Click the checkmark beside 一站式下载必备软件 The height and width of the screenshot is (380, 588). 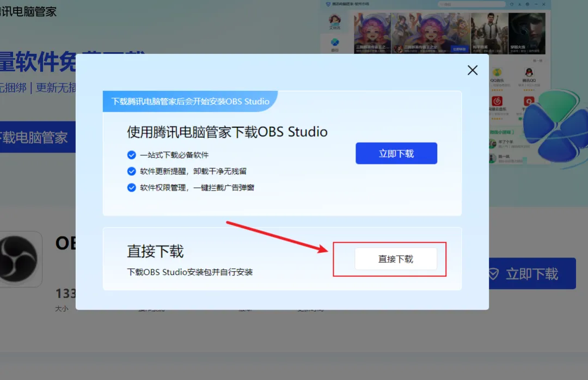132,155
